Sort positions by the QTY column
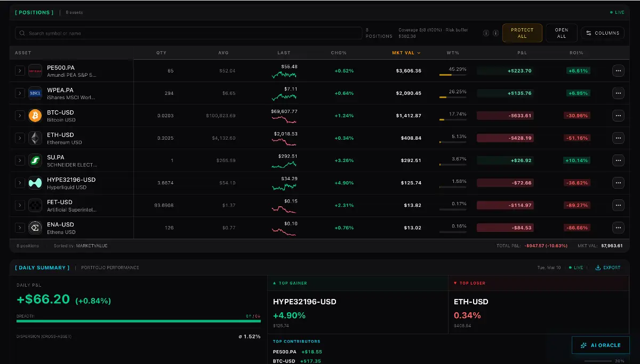The height and width of the screenshot is (364, 640). [x=161, y=53]
